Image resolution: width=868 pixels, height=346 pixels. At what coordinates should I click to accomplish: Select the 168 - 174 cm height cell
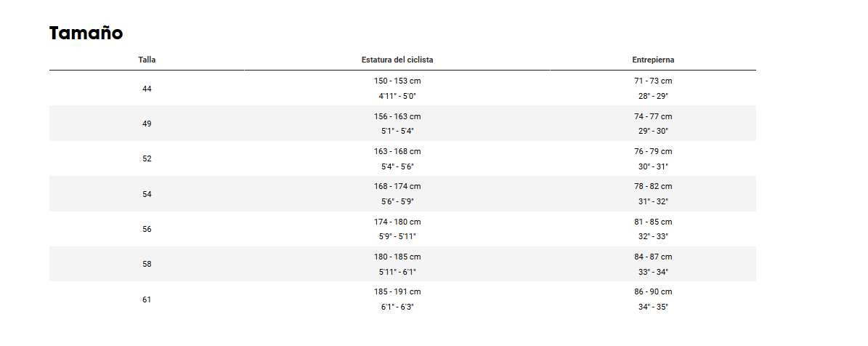coord(397,187)
